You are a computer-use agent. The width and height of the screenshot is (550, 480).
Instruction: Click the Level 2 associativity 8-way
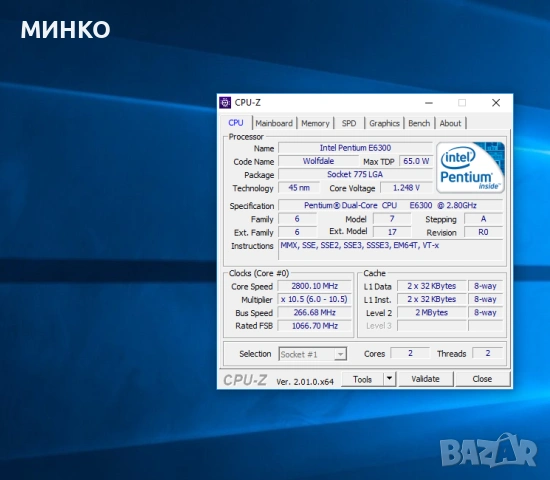(485, 313)
